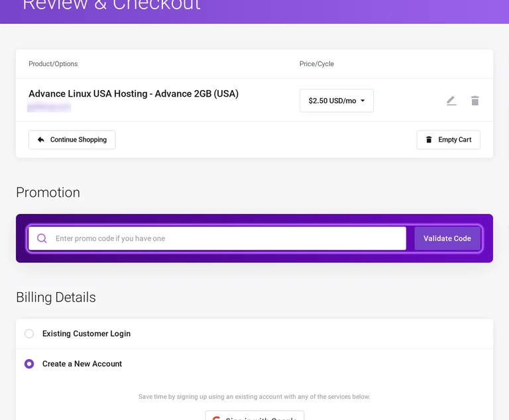Click the Product/Options column header
Image resolution: width=509 pixels, height=420 pixels.
pyautogui.click(x=53, y=64)
